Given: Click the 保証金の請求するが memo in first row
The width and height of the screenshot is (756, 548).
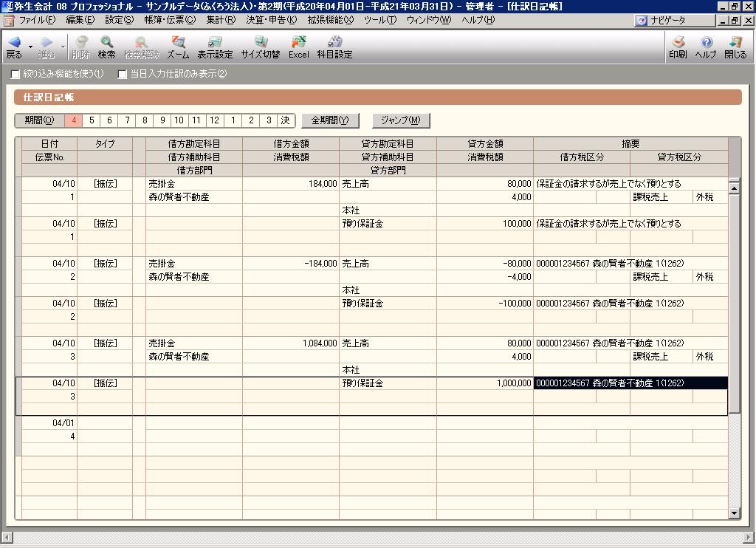Looking at the screenshot, I should click(x=630, y=184).
